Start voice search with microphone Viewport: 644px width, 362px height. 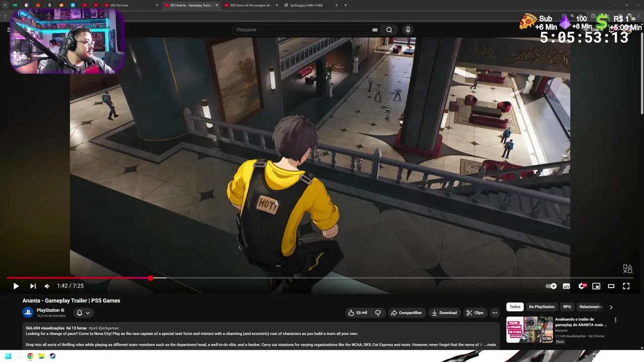[408, 30]
